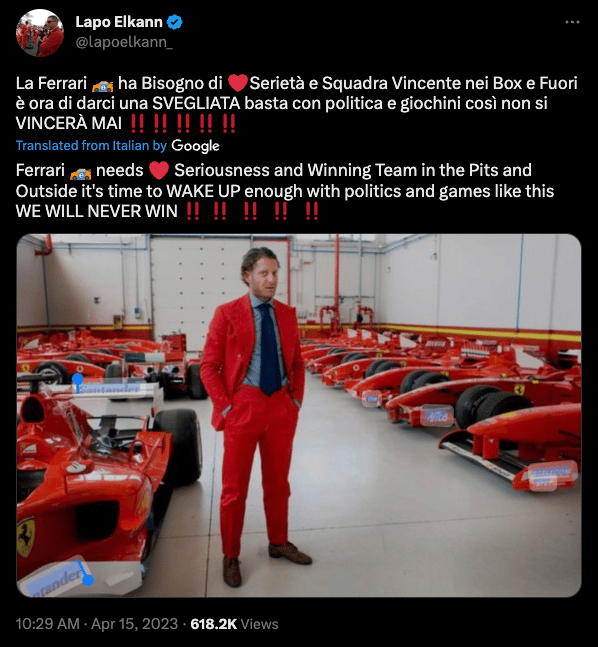Viewport: 598px width, 647px height.
Task: Click the first exclamation emoji after VINCERÀ MAI
Action: pos(137,123)
